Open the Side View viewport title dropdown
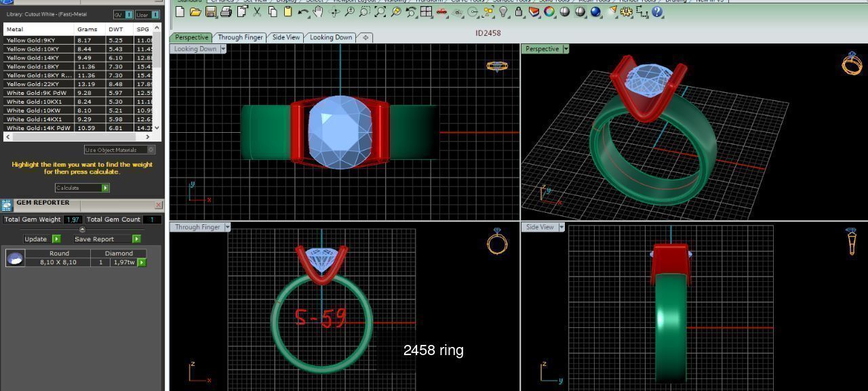 coord(560,227)
